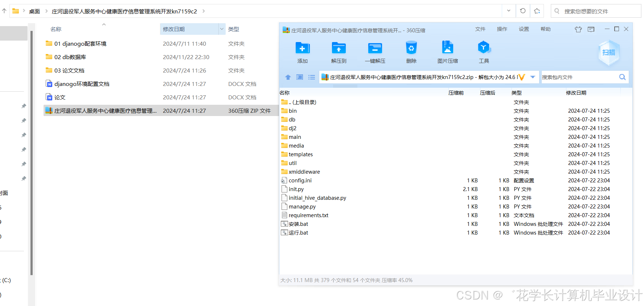Select the ..(上级目录) entry
The width and height of the screenshot is (644, 306).
tap(302, 102)
